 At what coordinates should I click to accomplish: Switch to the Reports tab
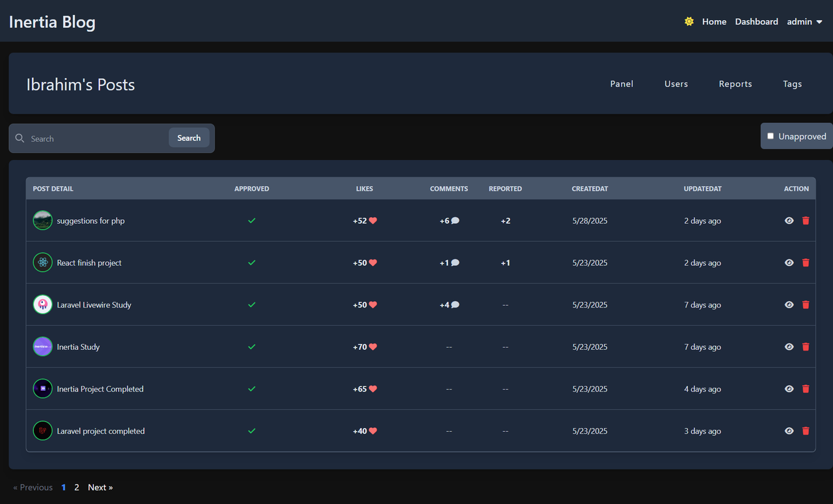coord(735,84)
